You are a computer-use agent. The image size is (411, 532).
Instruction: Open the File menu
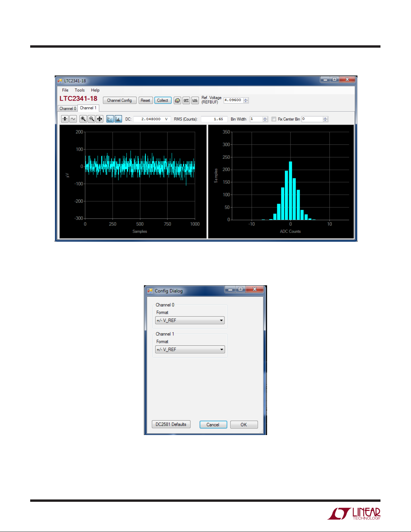[65, 90]
